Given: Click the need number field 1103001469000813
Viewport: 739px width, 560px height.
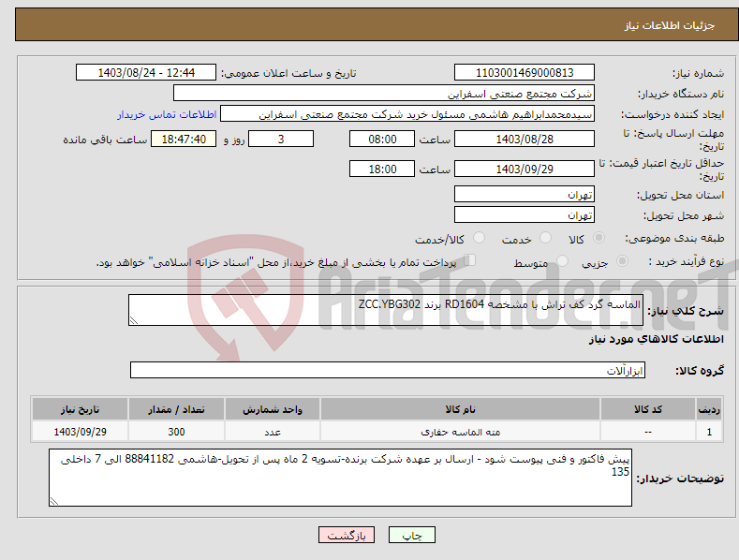Looking at the screenshot, I should [525, 73].
